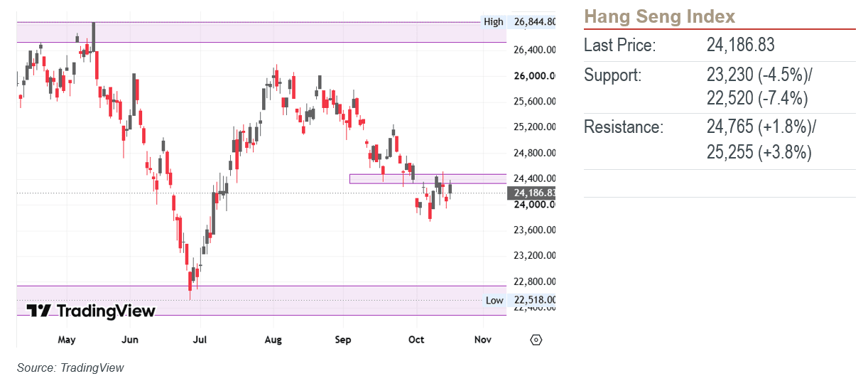The height and width of the screenshot is (381, 868).
Task: Click the current price tag 24,186.83
Action: [533, 193]
